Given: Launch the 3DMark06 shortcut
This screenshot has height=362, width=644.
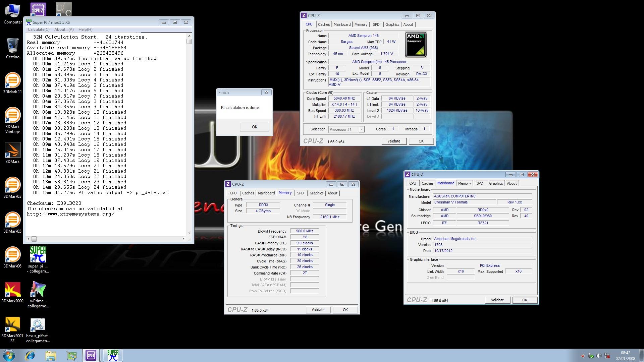Looking at the screenshot, I should pos(12,257).
